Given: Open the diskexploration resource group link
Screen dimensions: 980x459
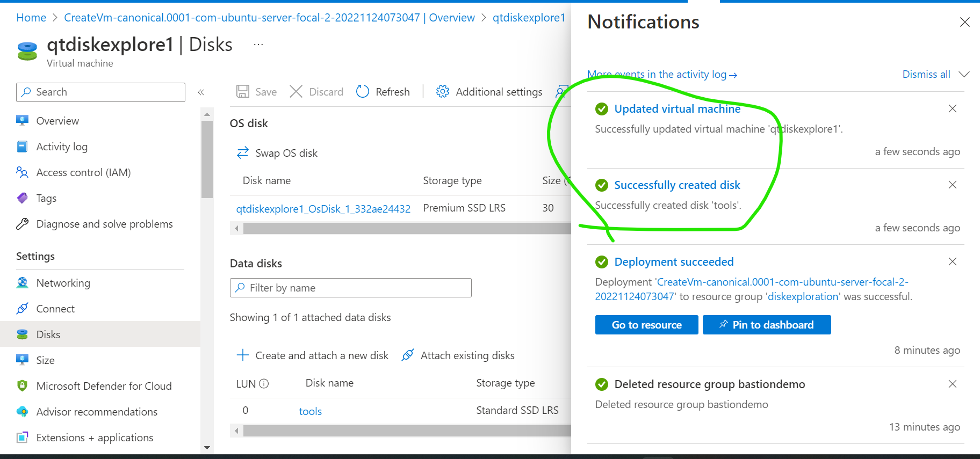Looking at the screenshot, I should point(803,296).
